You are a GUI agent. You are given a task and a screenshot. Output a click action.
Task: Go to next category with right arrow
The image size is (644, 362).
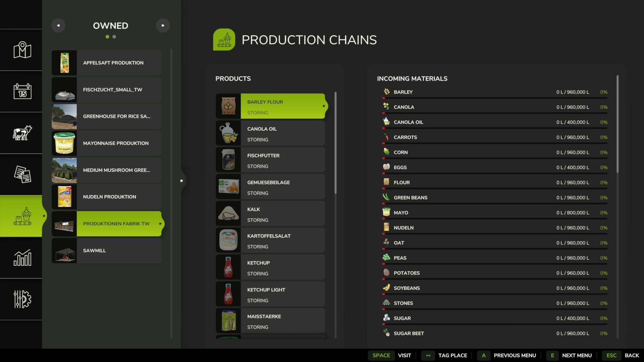point(163,25)
